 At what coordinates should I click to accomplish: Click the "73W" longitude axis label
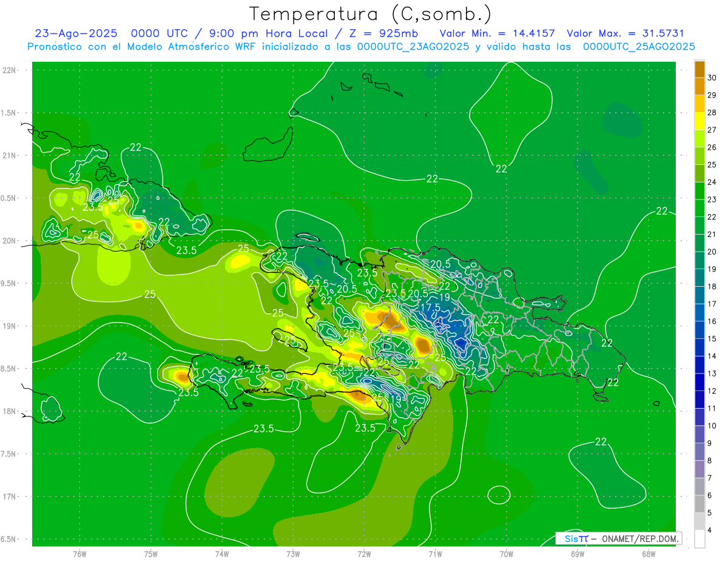coord(293,554)
